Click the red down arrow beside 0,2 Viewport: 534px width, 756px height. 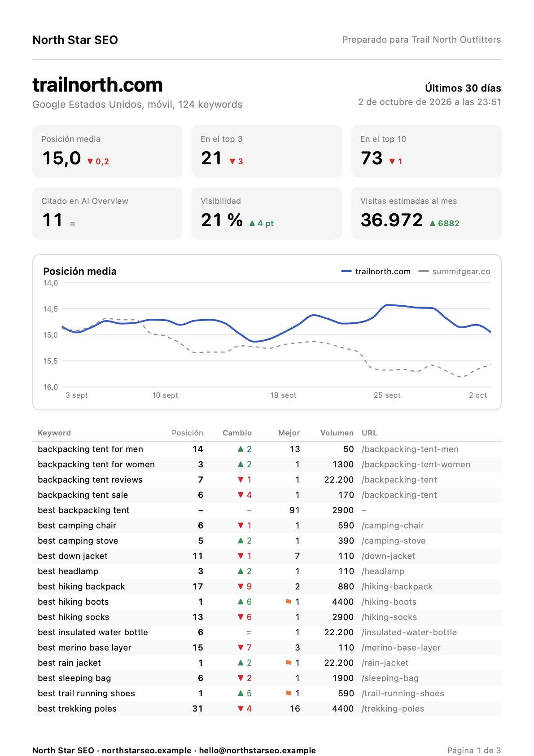[x=90, y=162]
